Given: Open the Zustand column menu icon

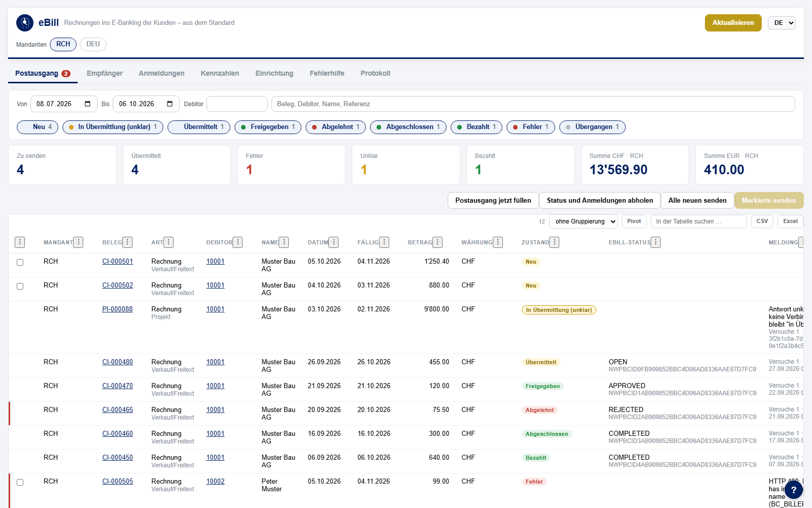Looking at the screenshot, I should click(554, 242).
